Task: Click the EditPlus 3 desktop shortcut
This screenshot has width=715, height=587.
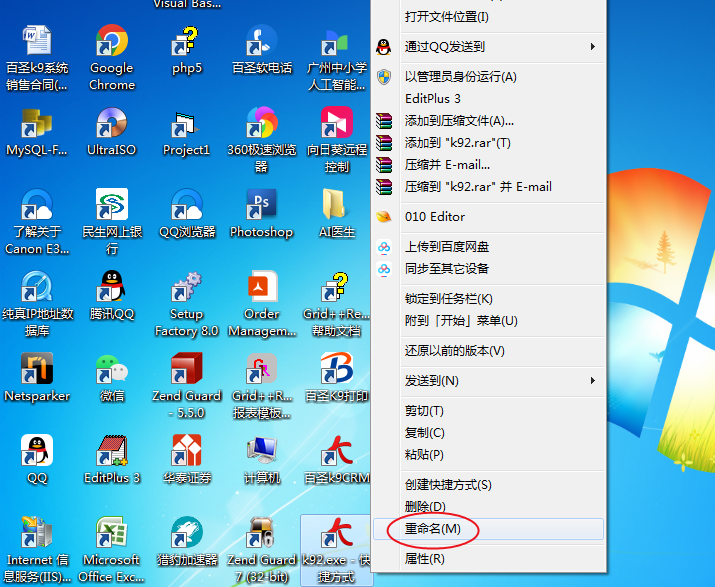Action: click(x=111, y=453)
